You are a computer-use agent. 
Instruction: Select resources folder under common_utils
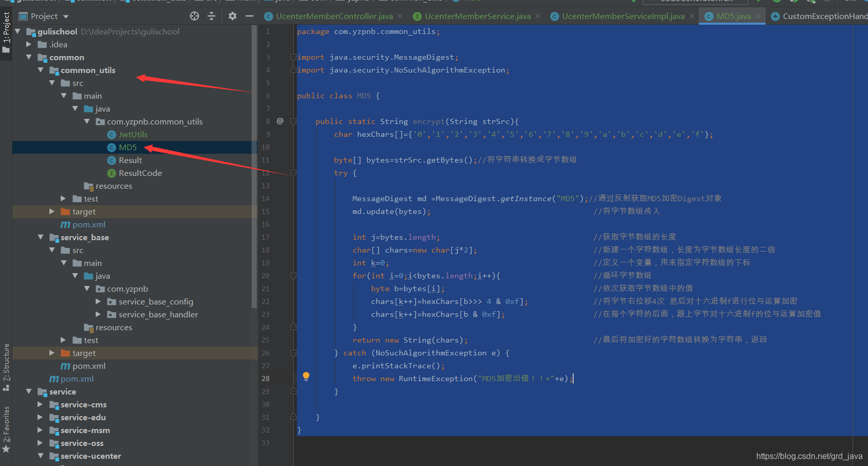[x=113, y=186]
